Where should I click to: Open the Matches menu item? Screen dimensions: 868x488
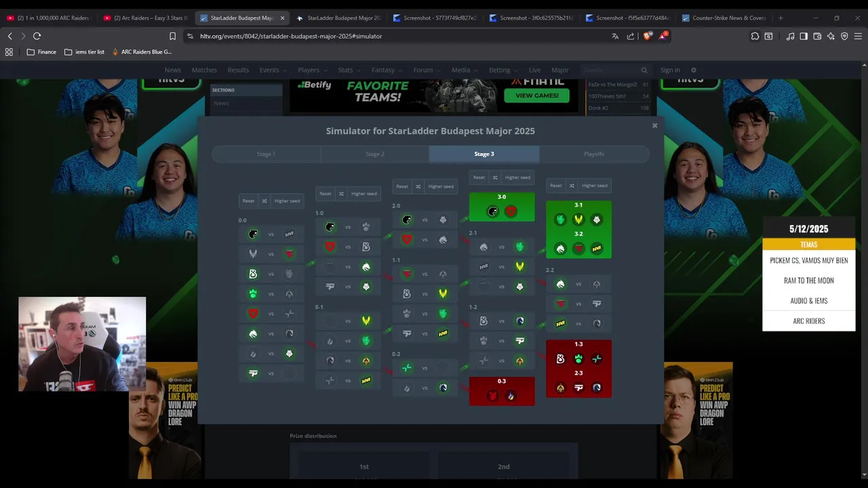[204, 70]
